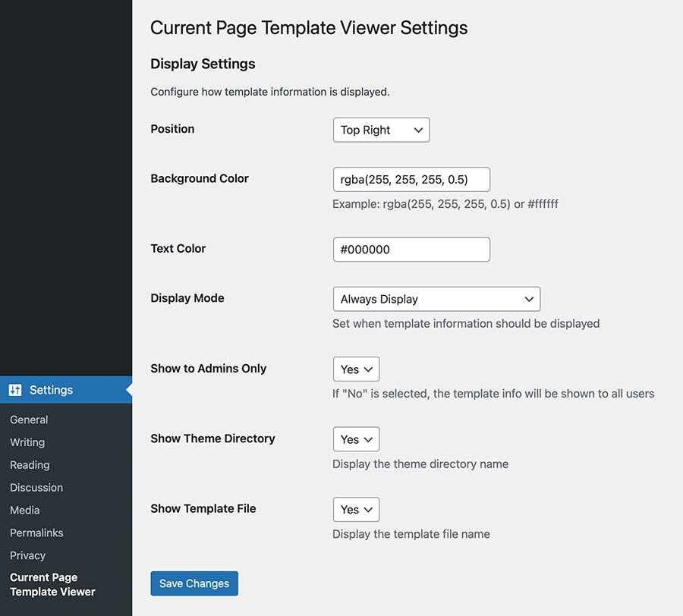This screenshot has height=616, width=683.
Task: Select Current Page Template Viewer menu item
Action: point(52,585)
